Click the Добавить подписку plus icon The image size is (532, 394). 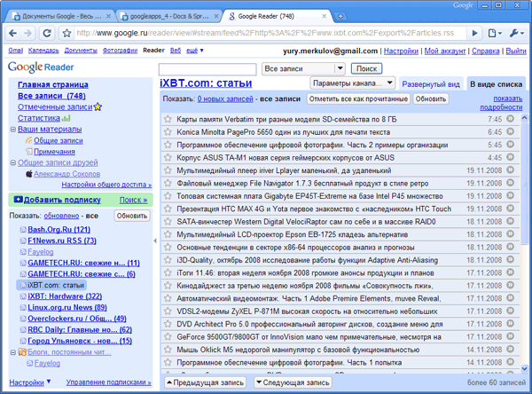click(x=18, y=200)
